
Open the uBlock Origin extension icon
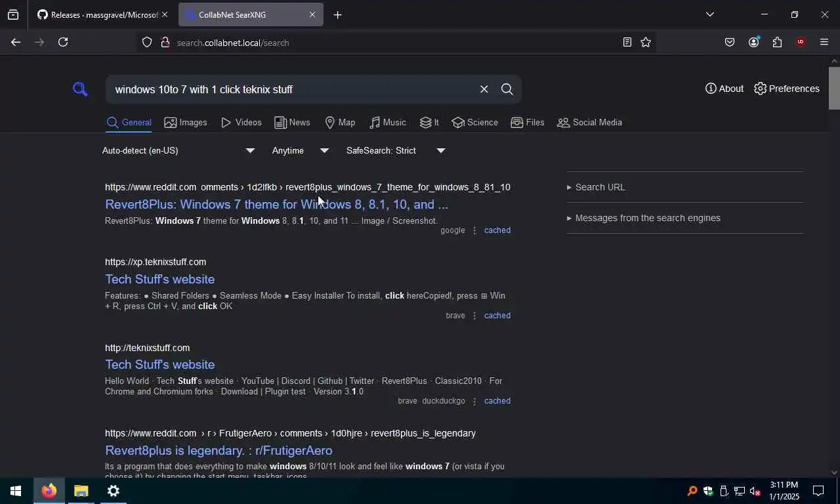[800, 42]
